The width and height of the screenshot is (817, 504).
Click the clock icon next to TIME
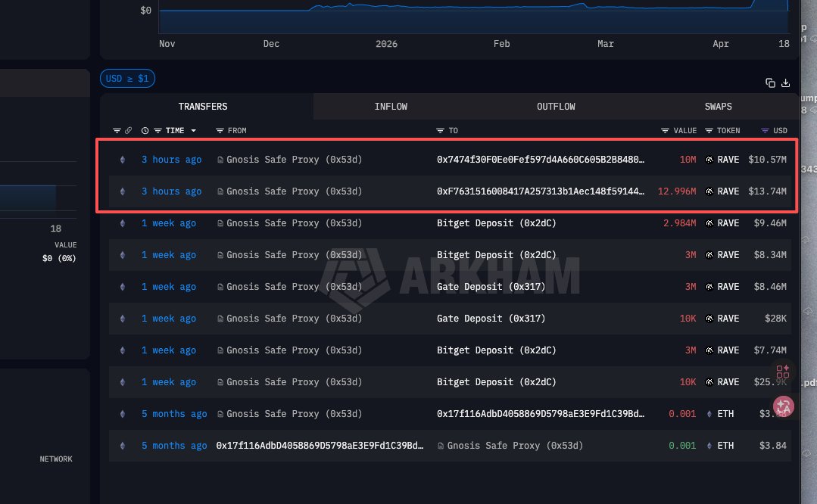145,131
